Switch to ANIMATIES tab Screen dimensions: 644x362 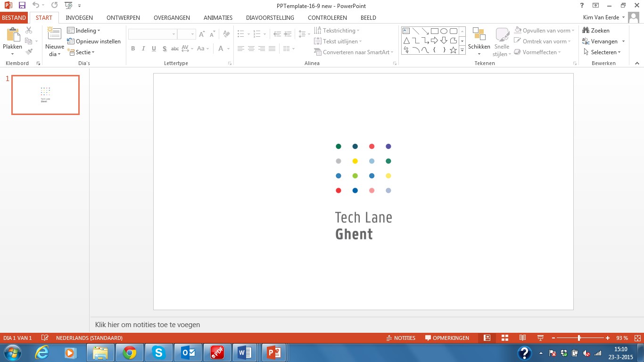[218, 17]
